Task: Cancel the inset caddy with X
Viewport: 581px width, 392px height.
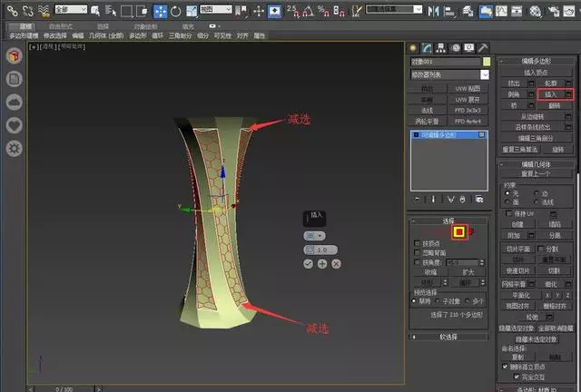Action: (336, 263)
